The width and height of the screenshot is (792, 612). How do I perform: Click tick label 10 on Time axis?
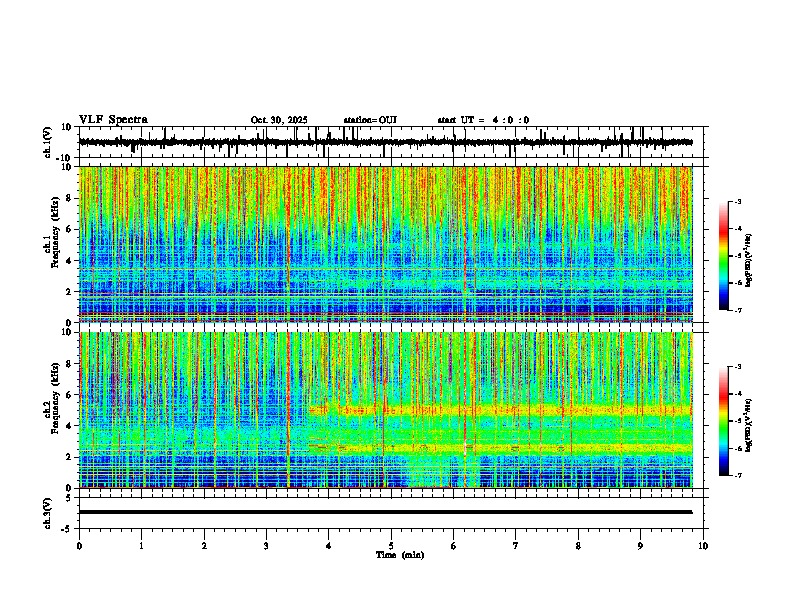pos(703,546)
